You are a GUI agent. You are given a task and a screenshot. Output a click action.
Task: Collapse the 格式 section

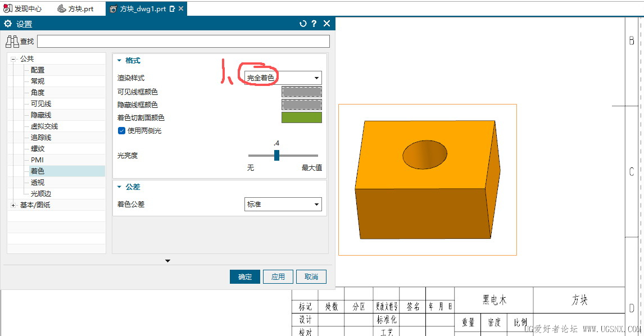click(119, 61)
